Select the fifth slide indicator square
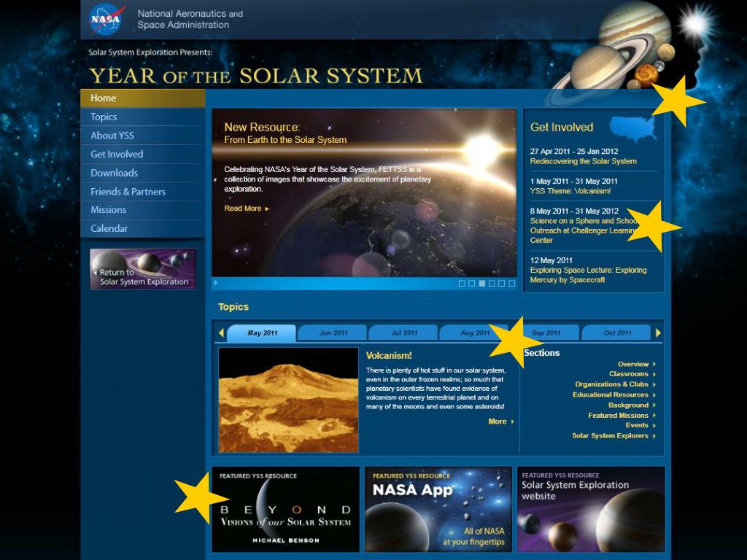747x560 pixels. point(502,284)
